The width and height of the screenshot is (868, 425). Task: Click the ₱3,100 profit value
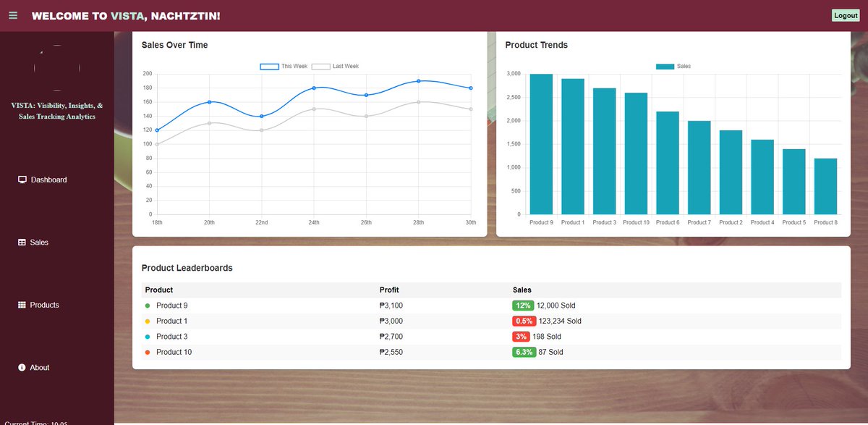(x=391, y=306)
